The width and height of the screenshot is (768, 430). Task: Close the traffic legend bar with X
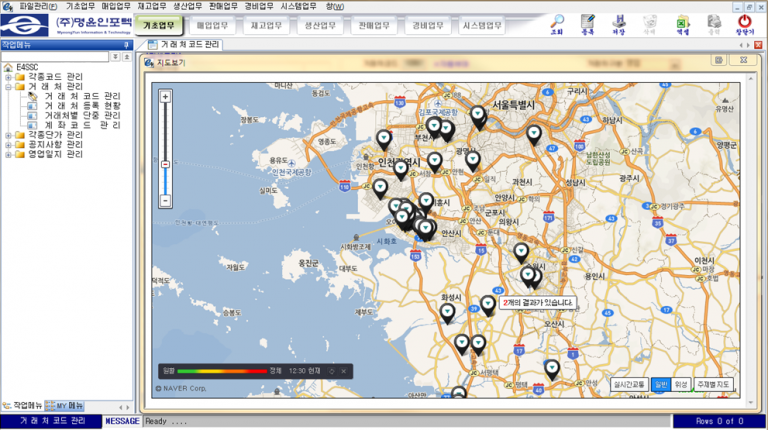click(344, 371)
